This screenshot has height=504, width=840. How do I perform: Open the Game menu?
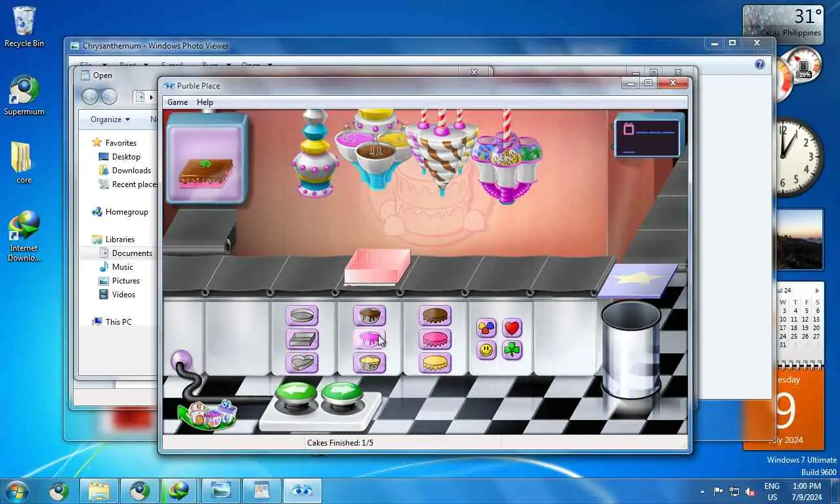[x=177, y=102]
